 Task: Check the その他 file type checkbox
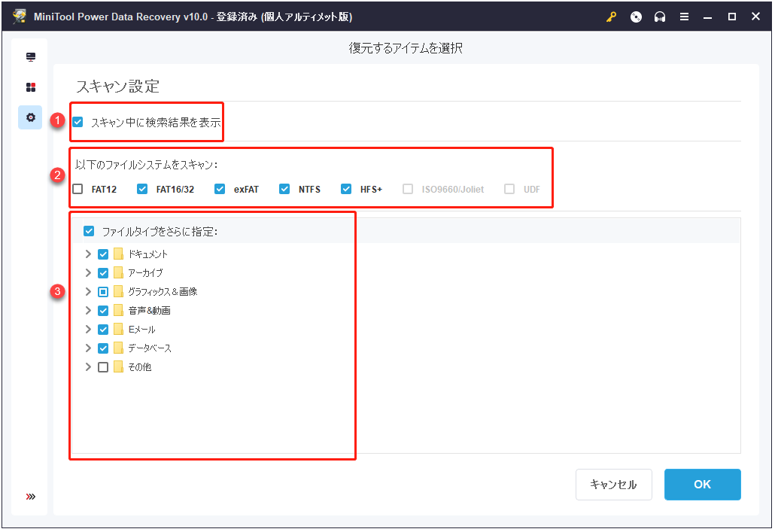click(103, 367)
